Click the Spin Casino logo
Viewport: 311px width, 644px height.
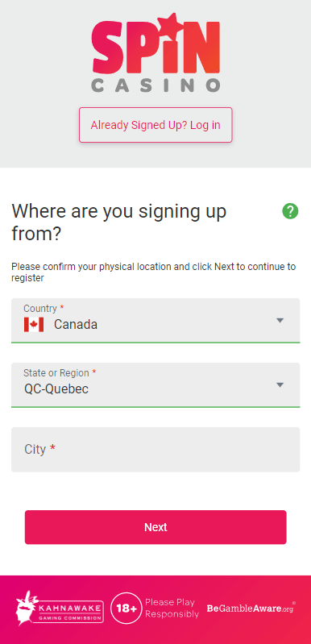pyautogui.click(x=155, y=52)
